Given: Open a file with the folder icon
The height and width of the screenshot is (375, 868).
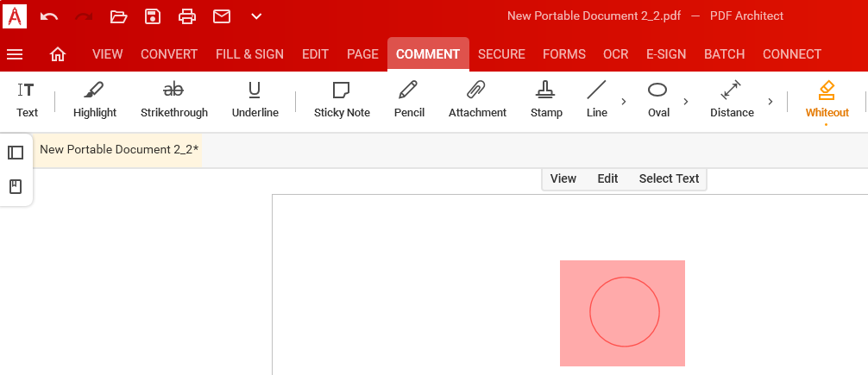Looking at the screenshot, I should point(118,16).
